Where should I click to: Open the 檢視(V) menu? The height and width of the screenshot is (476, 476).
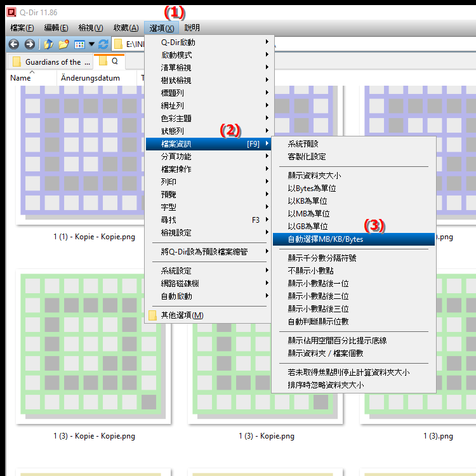[x=91, y=28]
